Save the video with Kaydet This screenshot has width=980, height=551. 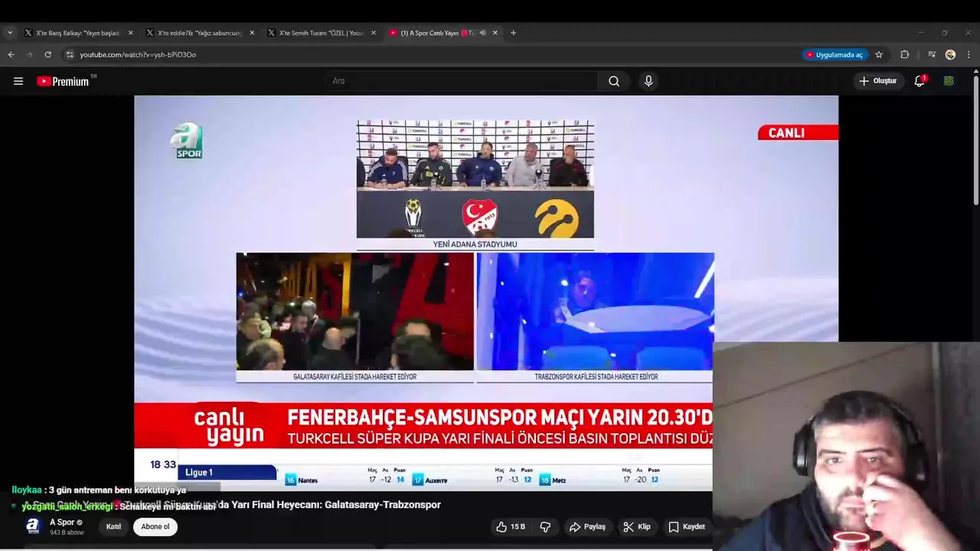point(687,527)
